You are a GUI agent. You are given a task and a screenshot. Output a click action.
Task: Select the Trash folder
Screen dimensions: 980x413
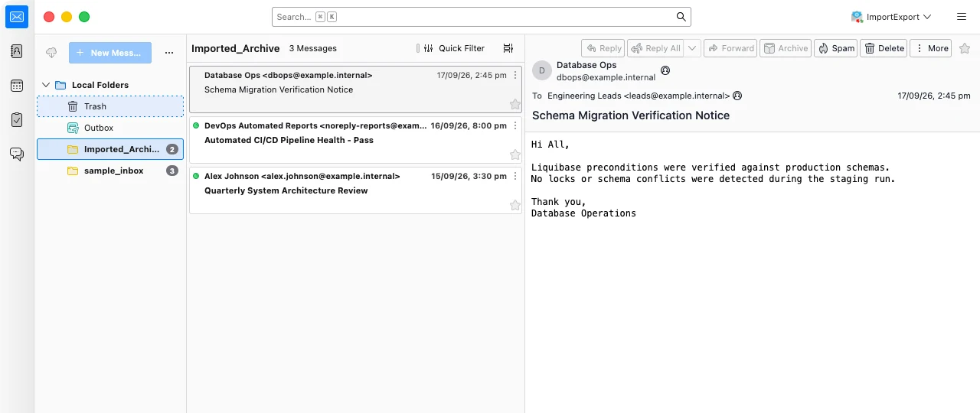point(110,106)
